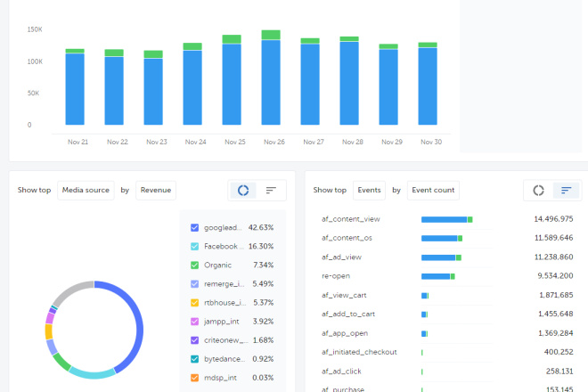The image size is (588, 392).
Task: Switch events panel to donut chart view
Action: 538,190
